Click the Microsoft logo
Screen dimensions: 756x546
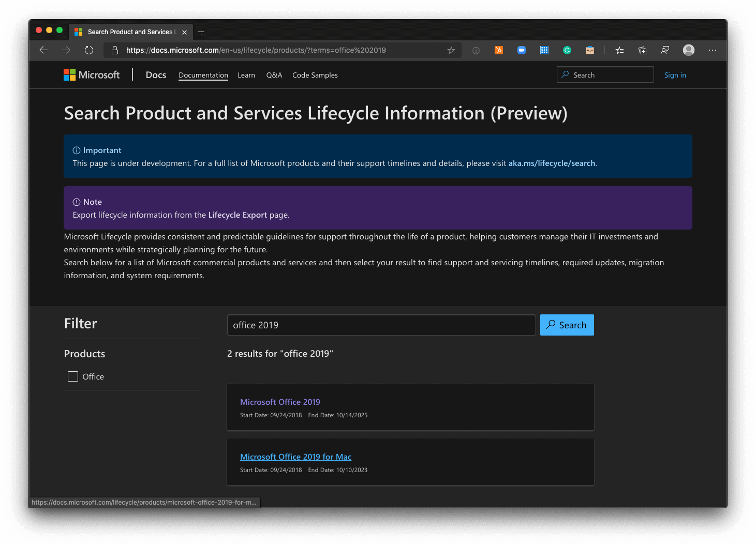[92, 75]
